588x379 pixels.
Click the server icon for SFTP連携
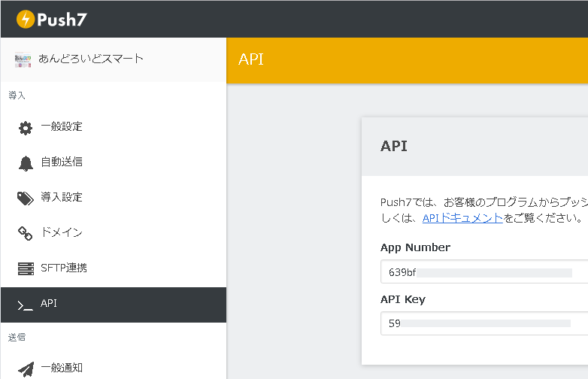26,268
